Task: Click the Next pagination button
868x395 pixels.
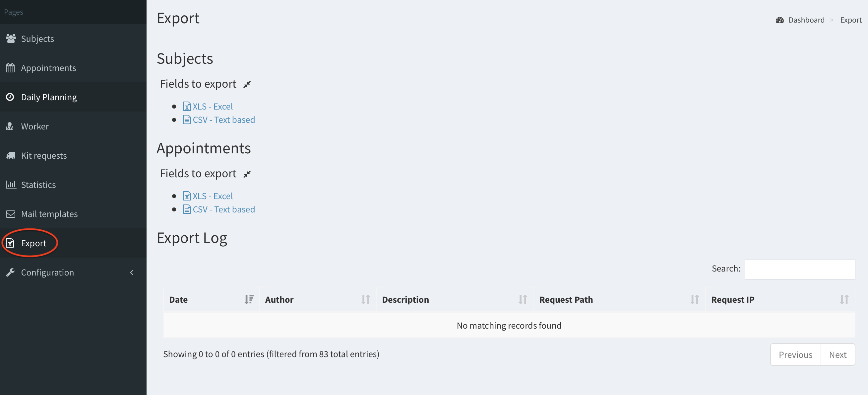Action: coord(837,355)
